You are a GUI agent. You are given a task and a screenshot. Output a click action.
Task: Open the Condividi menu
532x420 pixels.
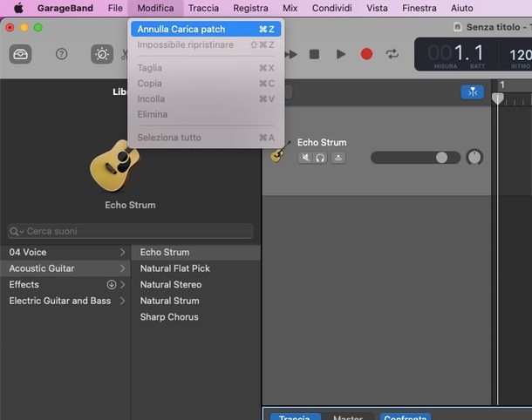pyautogui.click(x=331, y=8)
